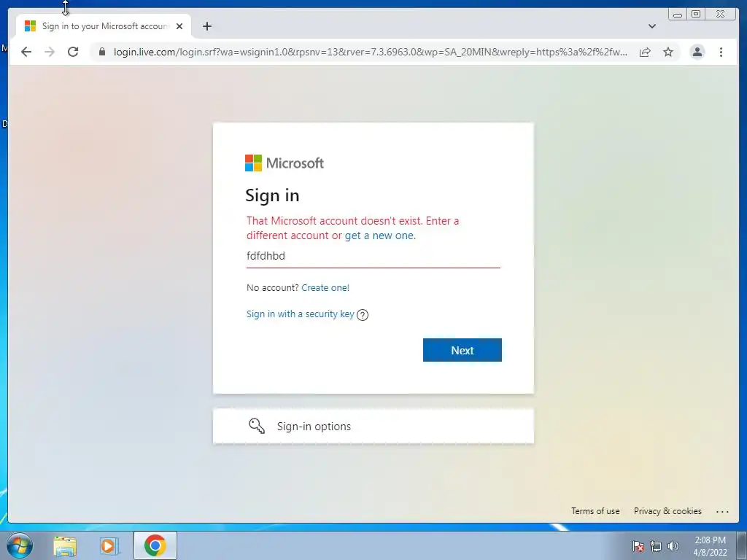Open the Action Center flag tray icon

(x=638, y=546)
